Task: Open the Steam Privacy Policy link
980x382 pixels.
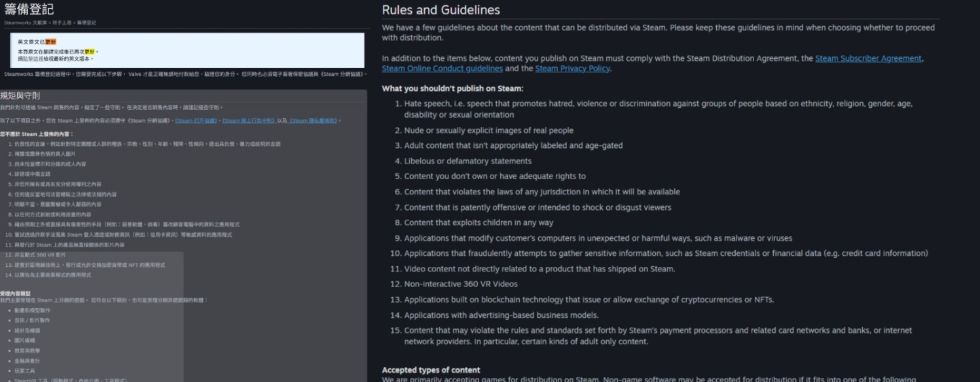Action: click(x=572, y=69)
